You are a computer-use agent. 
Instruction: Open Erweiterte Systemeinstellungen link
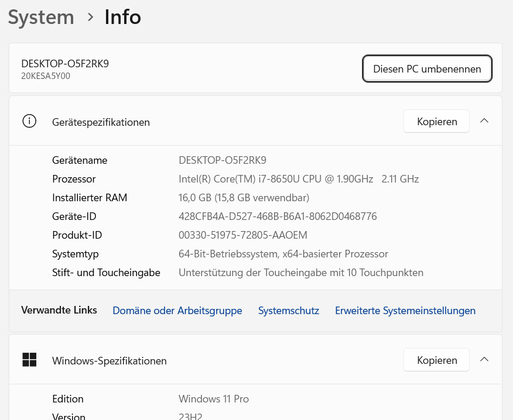click(405, 311)
